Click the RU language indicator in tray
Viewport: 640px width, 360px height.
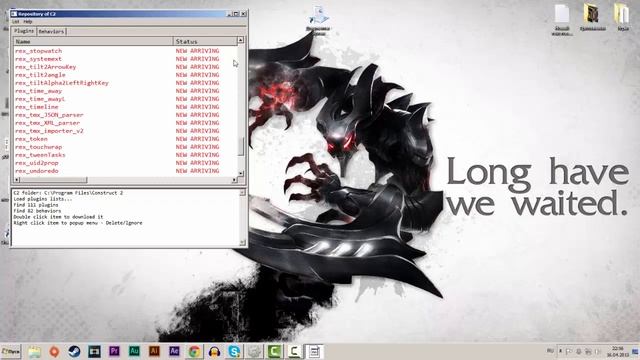550,351
